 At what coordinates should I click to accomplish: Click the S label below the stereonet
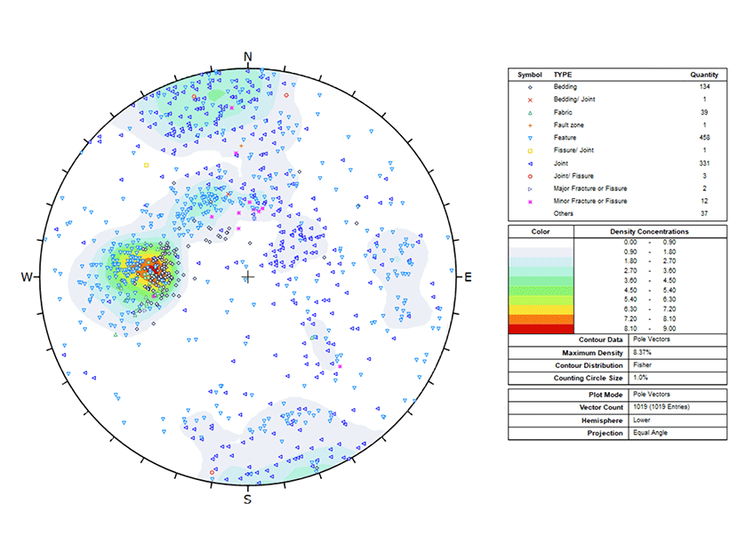coord(248,500)
